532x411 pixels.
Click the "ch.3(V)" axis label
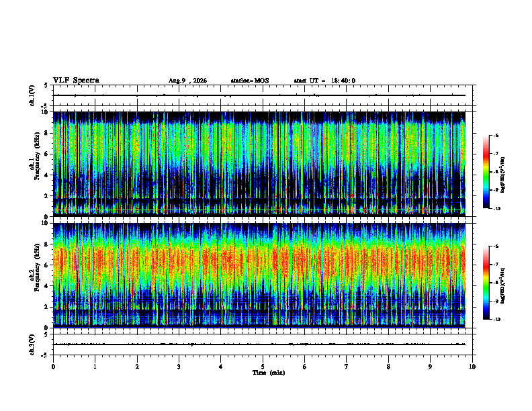[32, 345]
